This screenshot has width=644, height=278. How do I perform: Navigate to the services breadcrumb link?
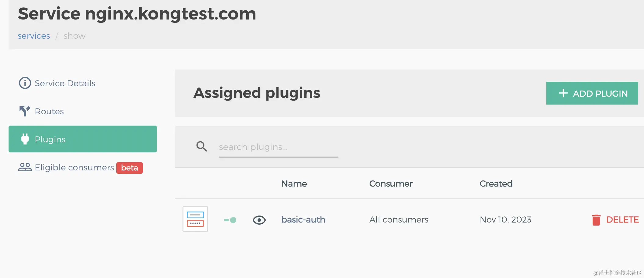point(34,36)
